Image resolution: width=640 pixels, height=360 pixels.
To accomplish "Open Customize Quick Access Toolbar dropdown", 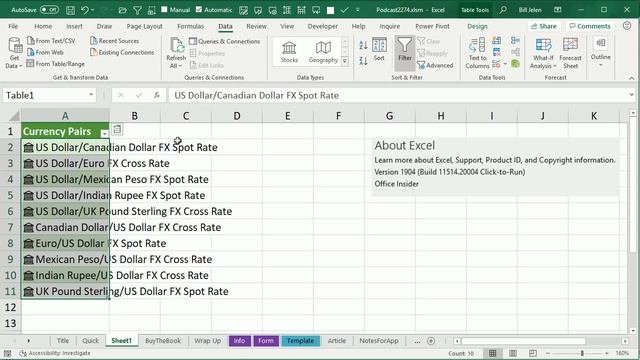I will coord(358,10).
